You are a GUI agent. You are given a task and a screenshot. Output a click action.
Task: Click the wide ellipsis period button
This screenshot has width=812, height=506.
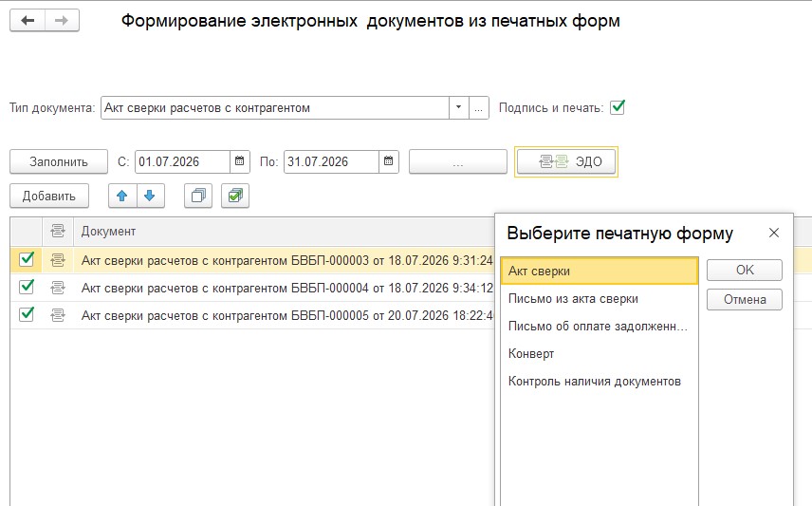click(458, 161)
